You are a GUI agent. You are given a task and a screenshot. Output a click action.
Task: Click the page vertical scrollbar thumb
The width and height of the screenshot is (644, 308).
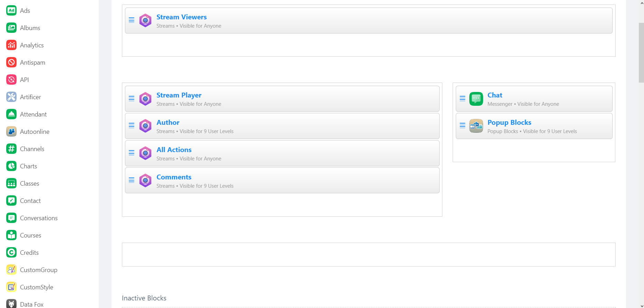point(641,53)
